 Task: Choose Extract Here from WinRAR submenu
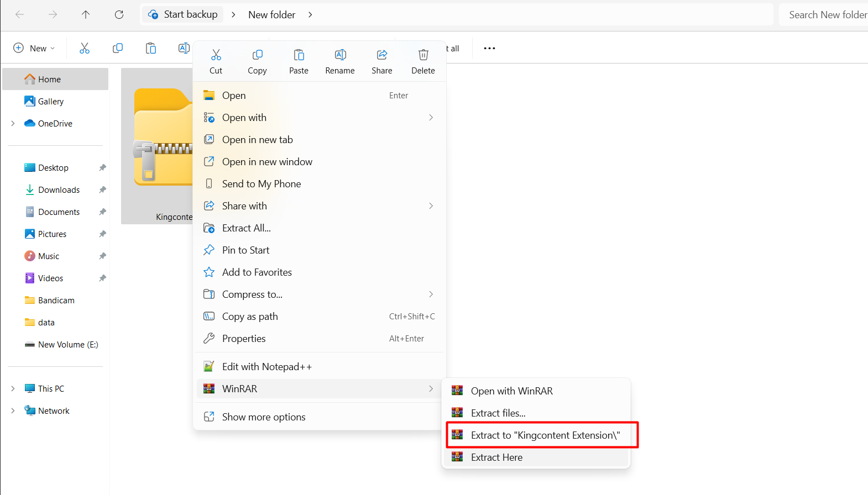pyautogui.click(x=496, y=457)
